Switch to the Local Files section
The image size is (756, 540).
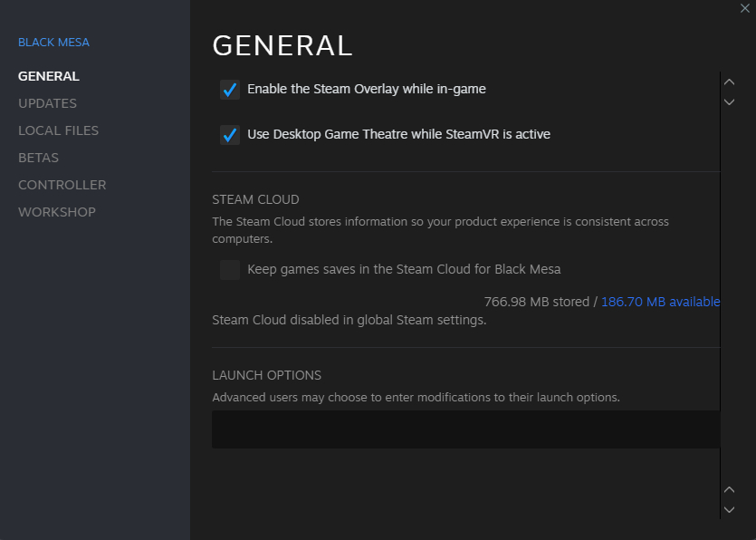(x=58, y=130)
